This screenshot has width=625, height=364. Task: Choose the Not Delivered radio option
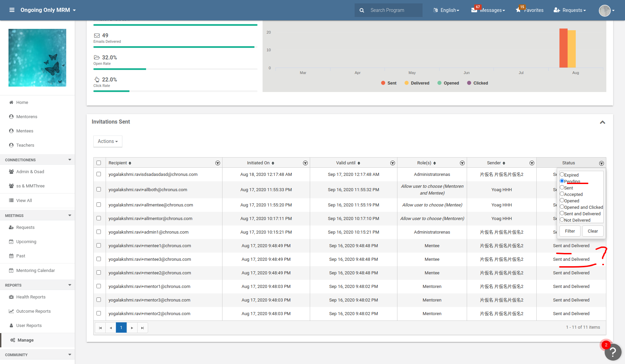click(x=562, y=220)
